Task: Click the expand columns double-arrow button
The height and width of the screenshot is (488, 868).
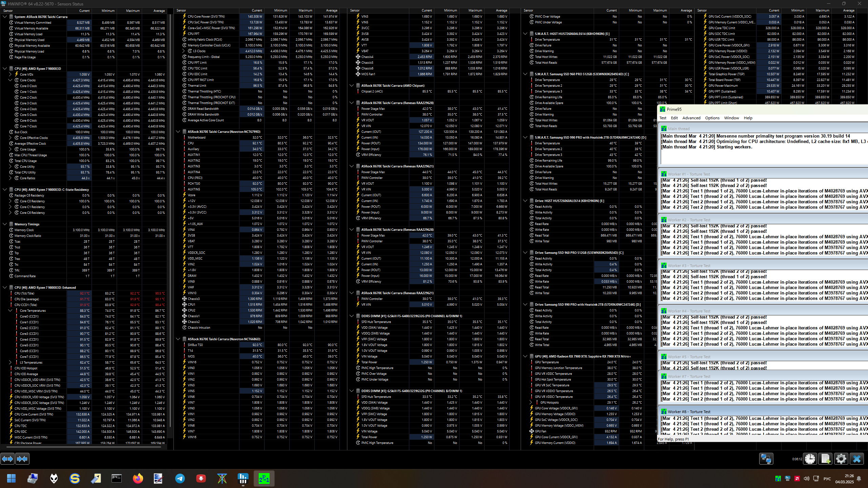Action: 7,459
